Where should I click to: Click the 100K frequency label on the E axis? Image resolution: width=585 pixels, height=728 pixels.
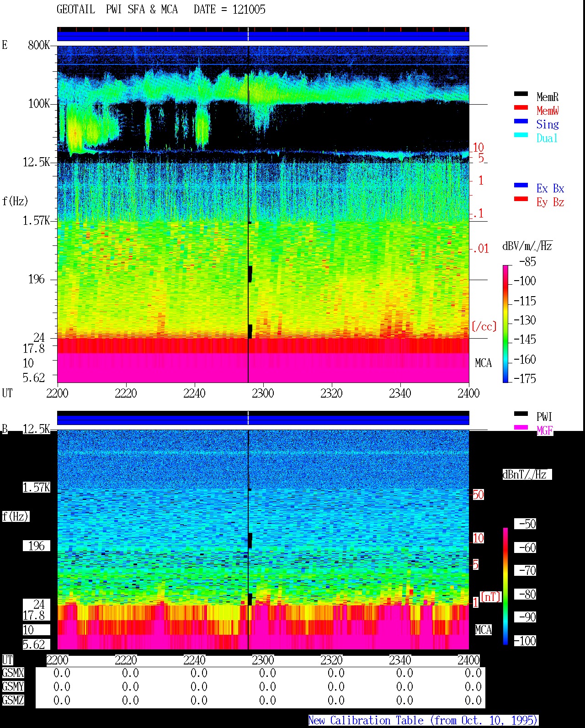point(39,104)
